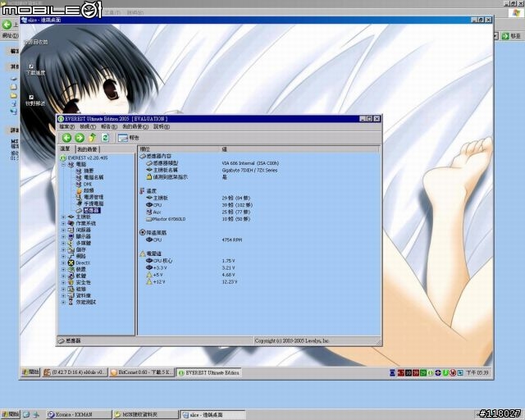Image resolution: width=525 pixels, height=420 pixels.
Task: Open the Favorites (我的最愛) menu in EVEREST
Action: [x=135, y=126]
